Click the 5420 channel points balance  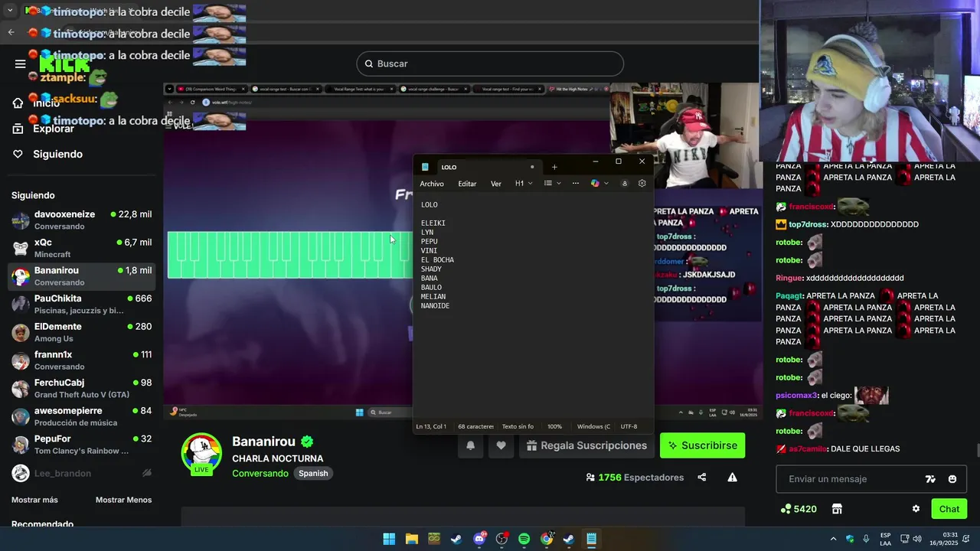click(799, 509)
